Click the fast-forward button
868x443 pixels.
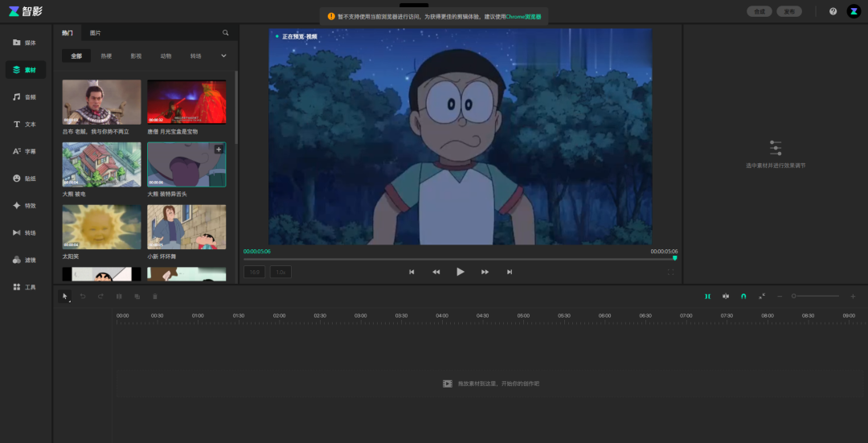pos(485,272)
